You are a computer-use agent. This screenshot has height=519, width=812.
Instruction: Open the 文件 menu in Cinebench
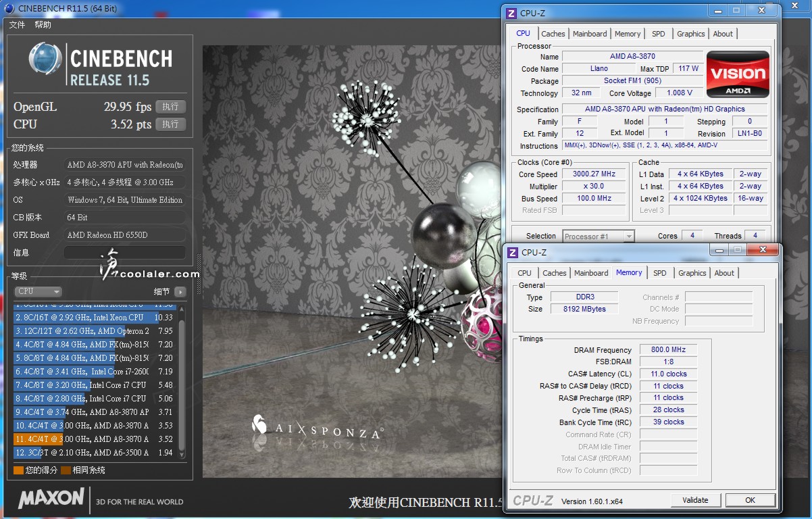[17, 25]
